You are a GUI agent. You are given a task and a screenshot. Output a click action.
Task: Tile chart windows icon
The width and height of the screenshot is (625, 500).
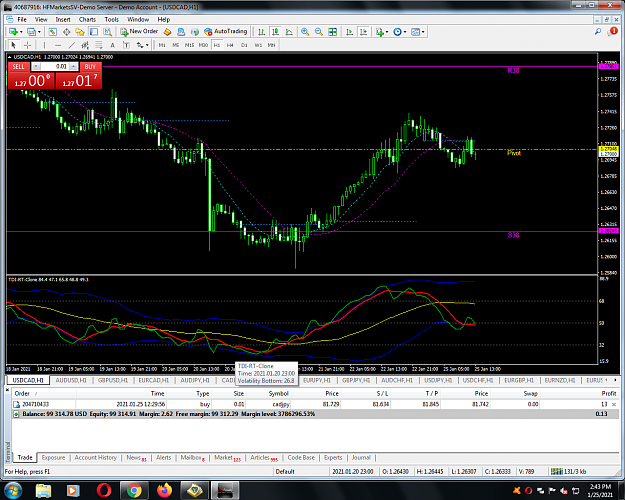click(332, 31)
